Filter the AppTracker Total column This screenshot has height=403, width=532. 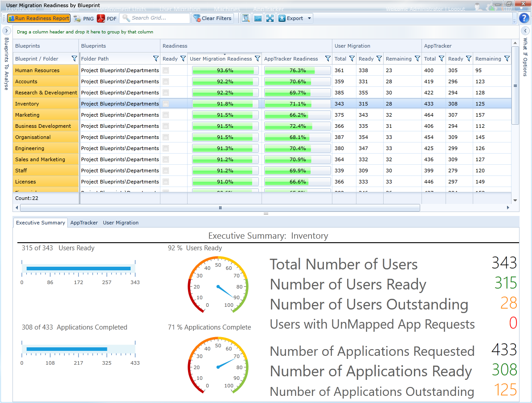(442, 59)
